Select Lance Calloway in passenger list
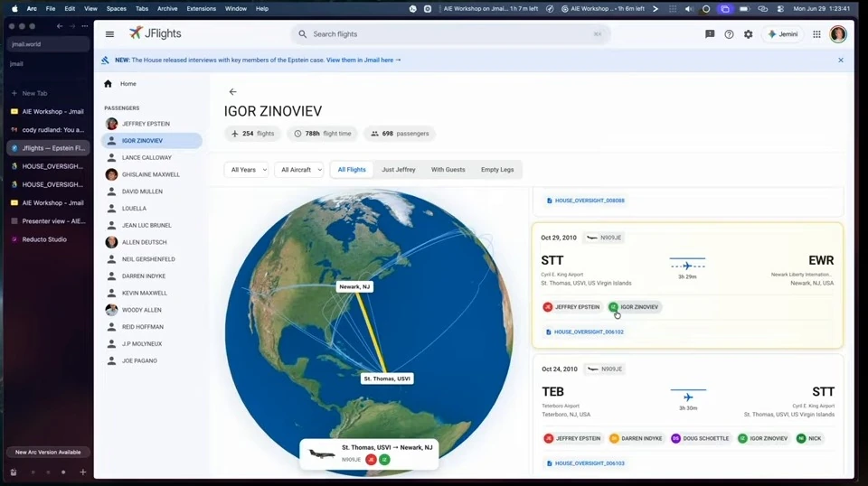868x486 pixels. [152, 157]
